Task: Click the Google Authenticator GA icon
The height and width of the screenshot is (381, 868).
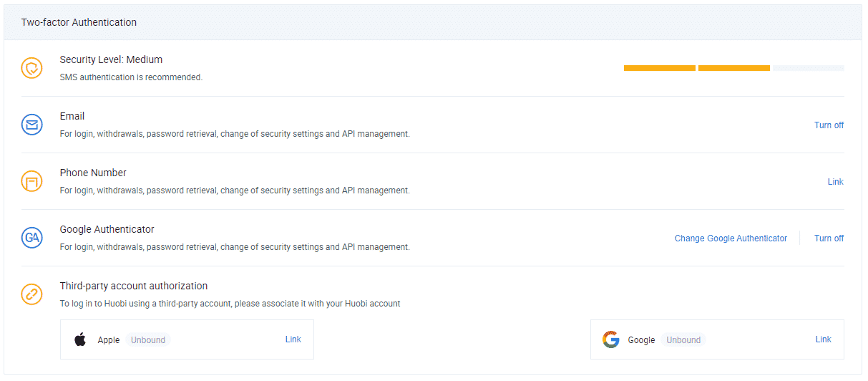Action: (x=32, y=238)
